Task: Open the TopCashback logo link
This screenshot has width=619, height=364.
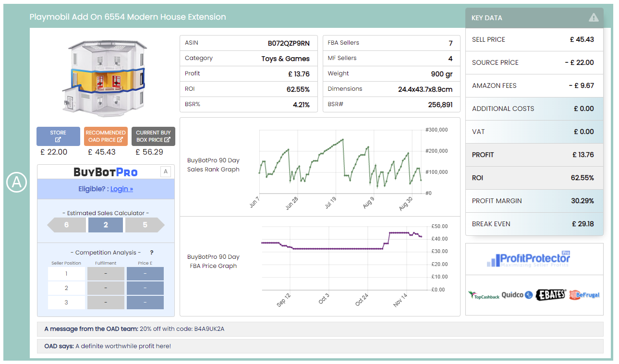Action: pos(484,295)
